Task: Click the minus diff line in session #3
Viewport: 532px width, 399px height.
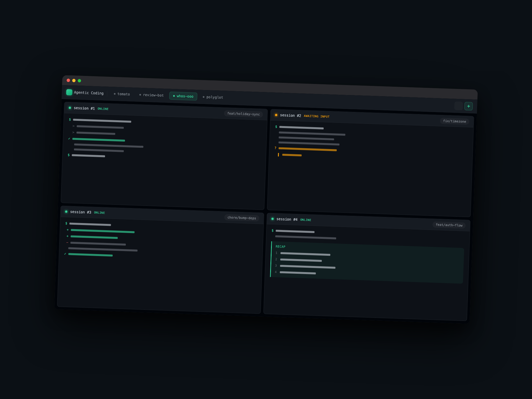Action: (96, 244)
